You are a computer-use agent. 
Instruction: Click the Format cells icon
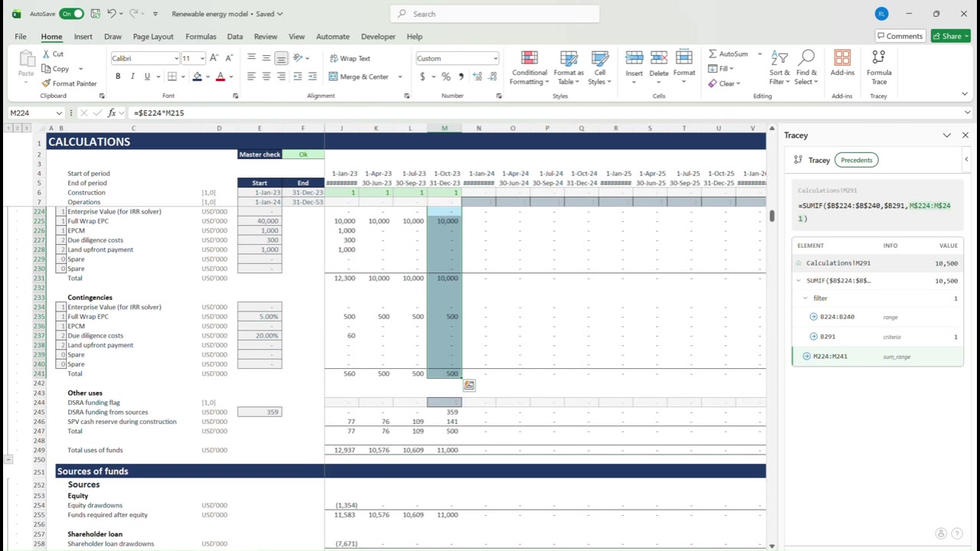tap(684, 57)
